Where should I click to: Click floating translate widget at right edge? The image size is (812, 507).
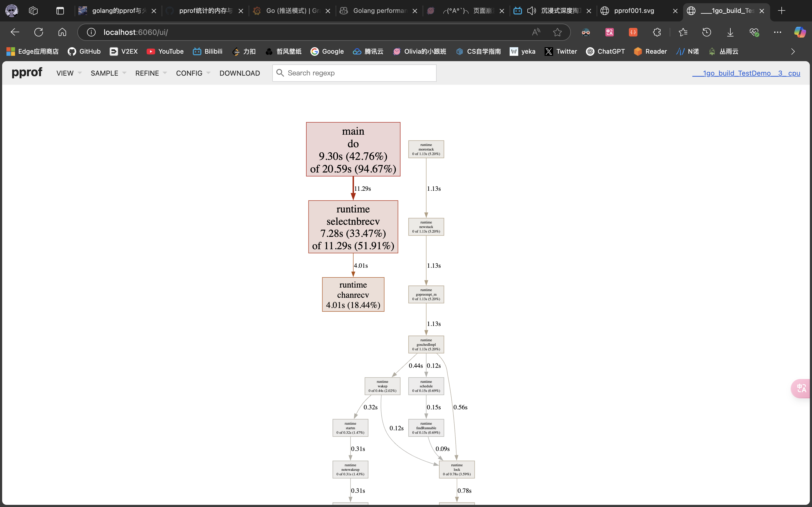(801, 388)
